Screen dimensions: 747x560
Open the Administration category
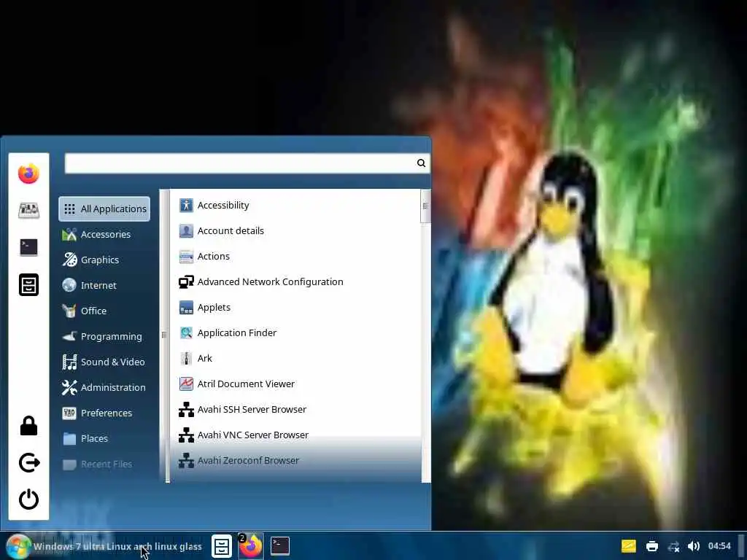click(x=104, y=387)
